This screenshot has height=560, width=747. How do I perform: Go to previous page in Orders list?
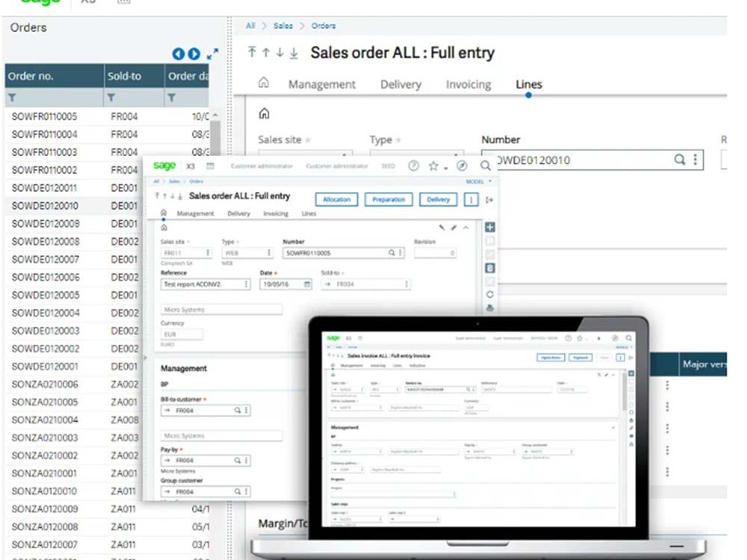click(179, 55)
